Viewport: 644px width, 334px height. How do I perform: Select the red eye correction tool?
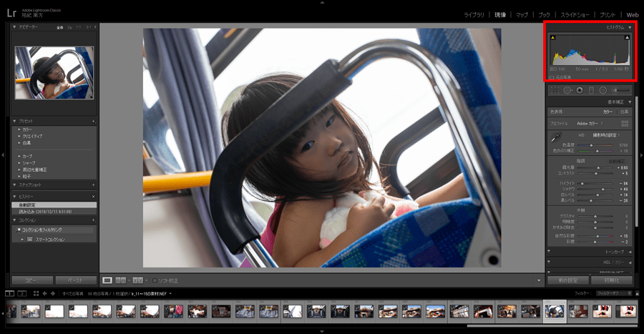pyautogui.click(x=579, y=90)
